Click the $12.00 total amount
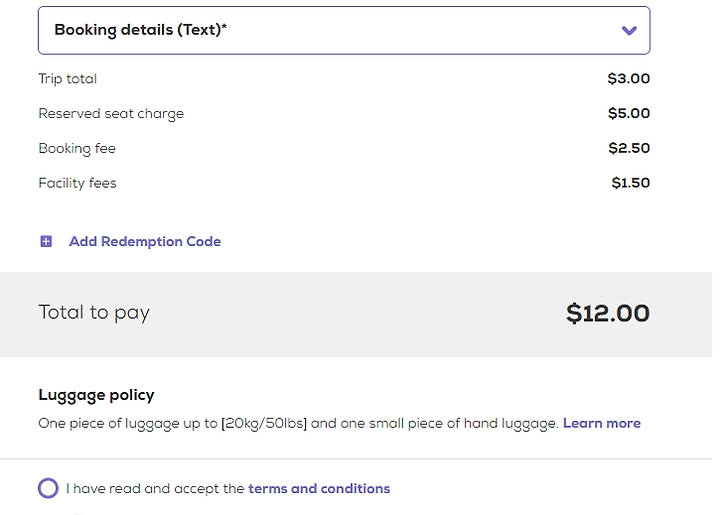This screenshot has height=515, width=720. coord(608,313)
